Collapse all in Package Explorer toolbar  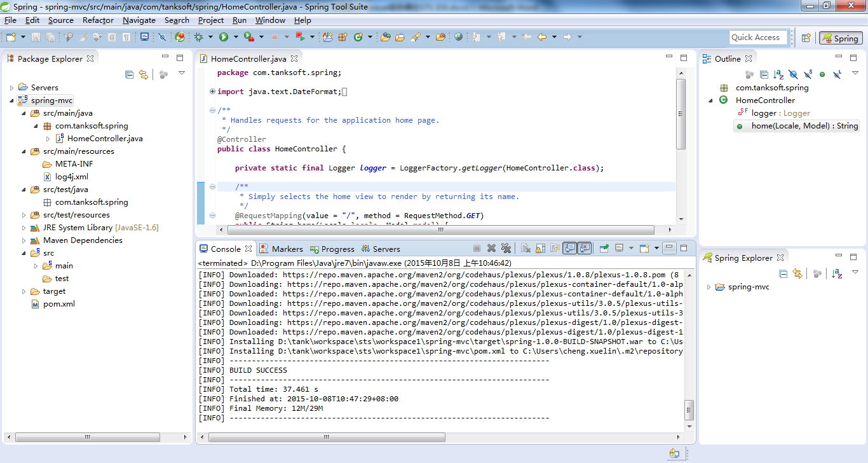(130, 74)
